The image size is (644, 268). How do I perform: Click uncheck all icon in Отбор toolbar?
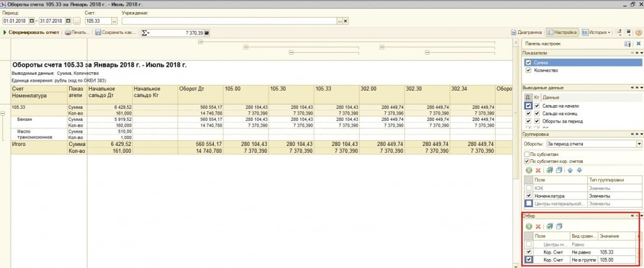(558, 226)
